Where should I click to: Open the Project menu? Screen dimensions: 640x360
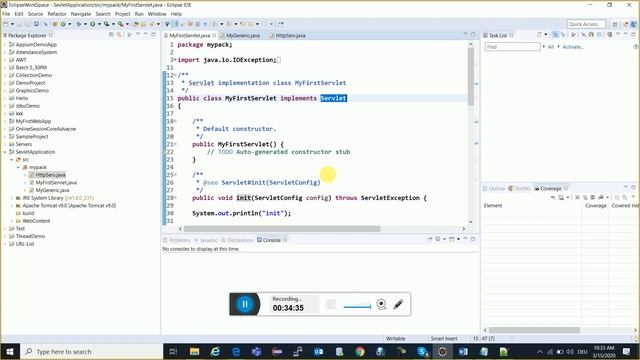point(122,14)
